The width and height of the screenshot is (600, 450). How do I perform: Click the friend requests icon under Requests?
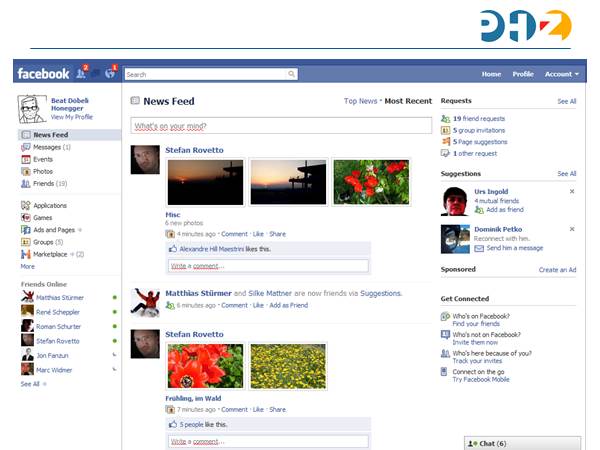pyautogui.click(x=445, y=119)
